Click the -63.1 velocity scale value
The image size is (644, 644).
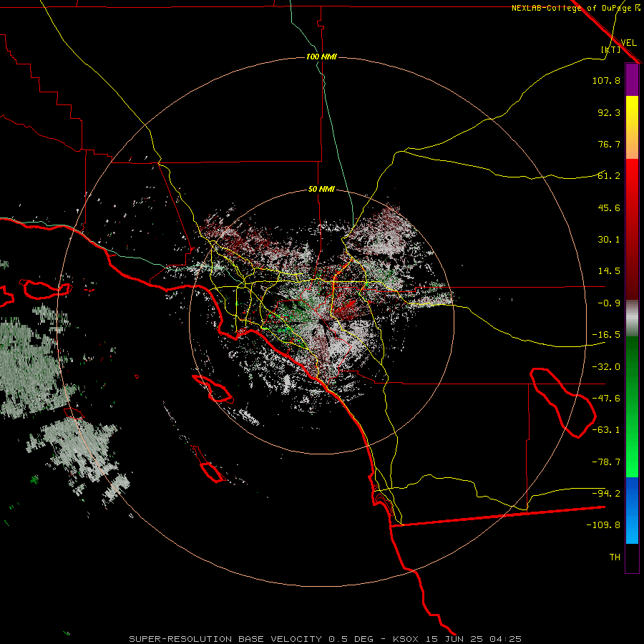[x=606, y=430]
